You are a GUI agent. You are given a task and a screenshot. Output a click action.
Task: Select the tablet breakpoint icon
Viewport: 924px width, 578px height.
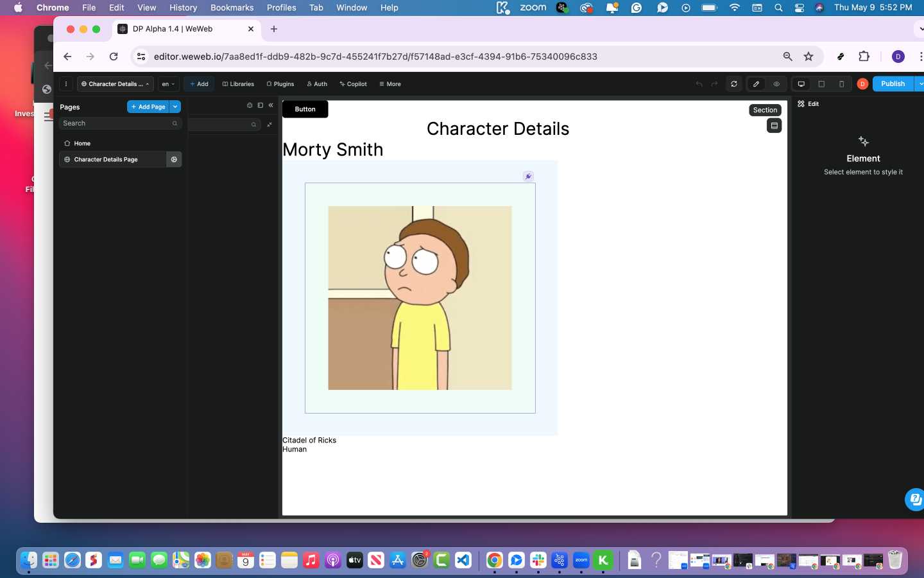821,84
